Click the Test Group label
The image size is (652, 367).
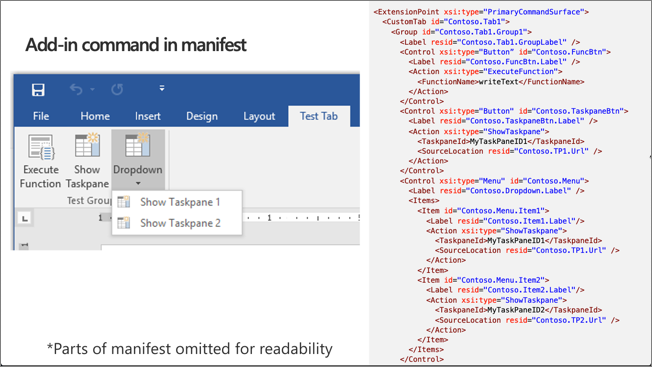point(89,201)
